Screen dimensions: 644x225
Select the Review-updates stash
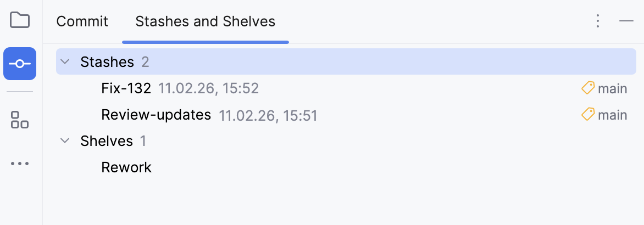156,115
